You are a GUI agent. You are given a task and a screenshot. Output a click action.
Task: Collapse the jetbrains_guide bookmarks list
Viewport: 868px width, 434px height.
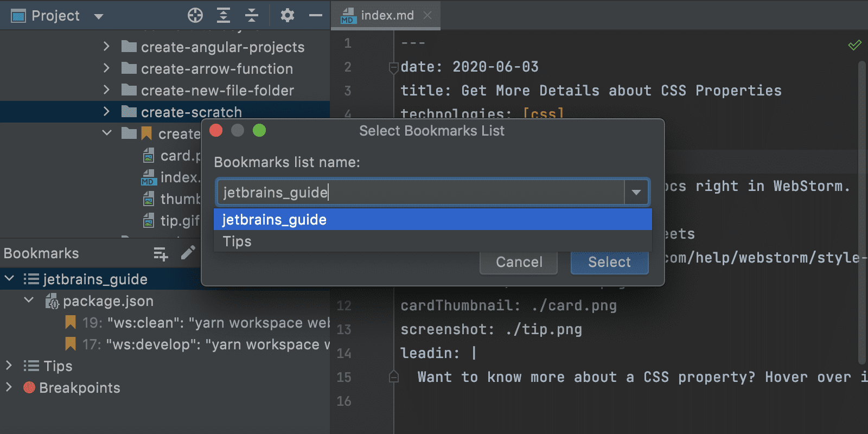9,279
